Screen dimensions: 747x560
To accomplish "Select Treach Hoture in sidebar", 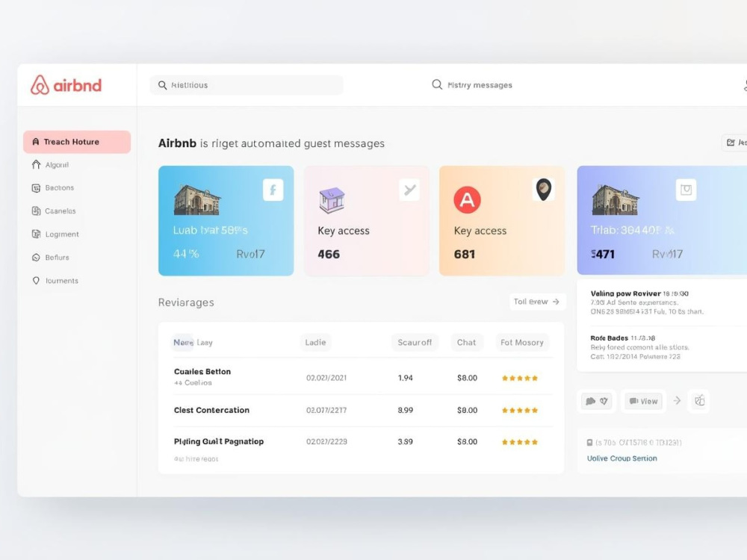I will 77,142.
